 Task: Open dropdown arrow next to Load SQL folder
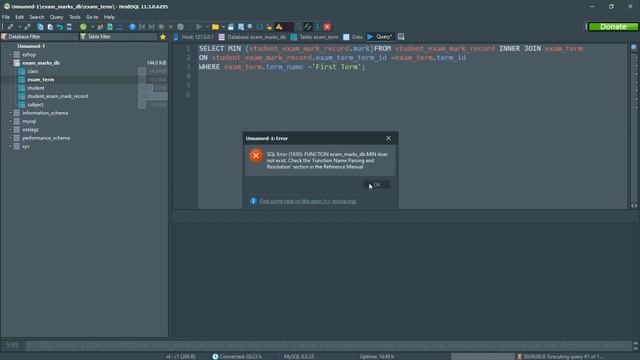pyautogui.click(x=223, y=27)
